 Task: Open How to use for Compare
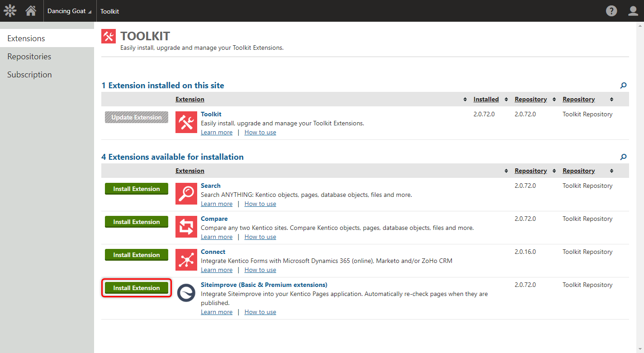(x=260, y=237)
